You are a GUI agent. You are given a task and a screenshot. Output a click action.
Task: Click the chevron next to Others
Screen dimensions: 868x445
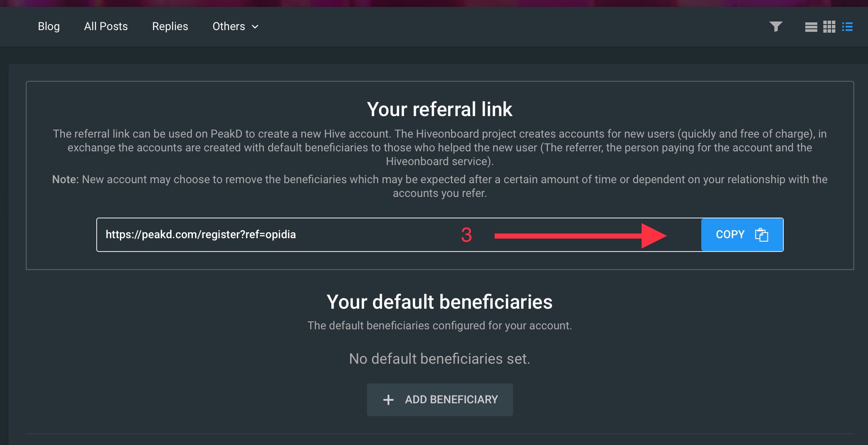(x=255, y=27)
